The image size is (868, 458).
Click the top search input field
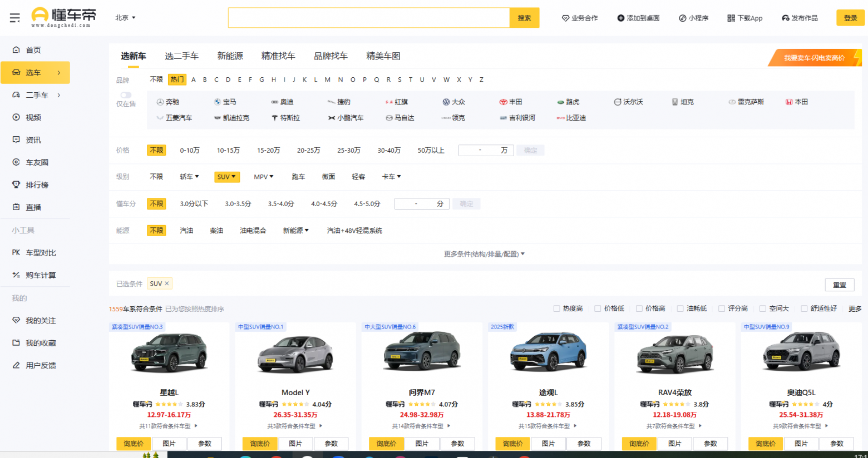368,18
